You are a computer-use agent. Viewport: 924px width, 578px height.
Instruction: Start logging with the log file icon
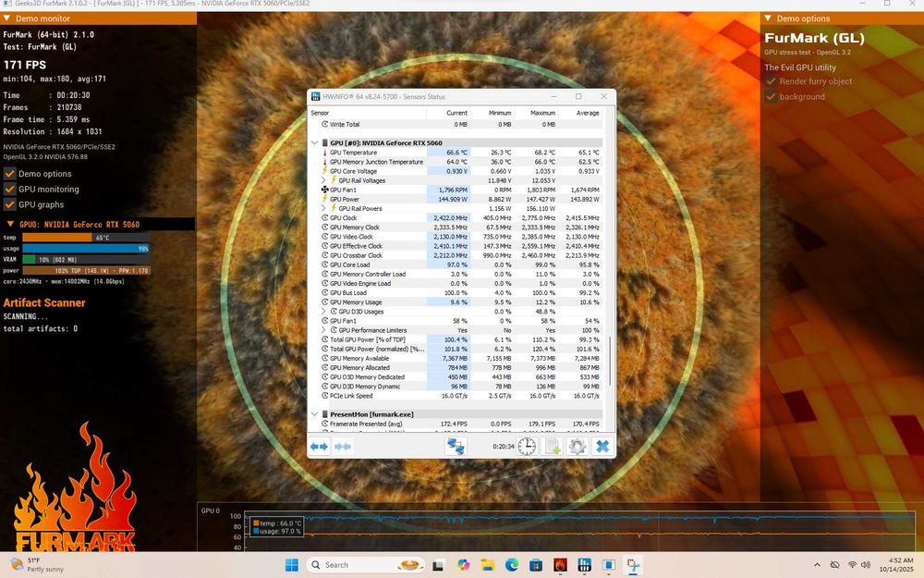[x=553, y=447]
